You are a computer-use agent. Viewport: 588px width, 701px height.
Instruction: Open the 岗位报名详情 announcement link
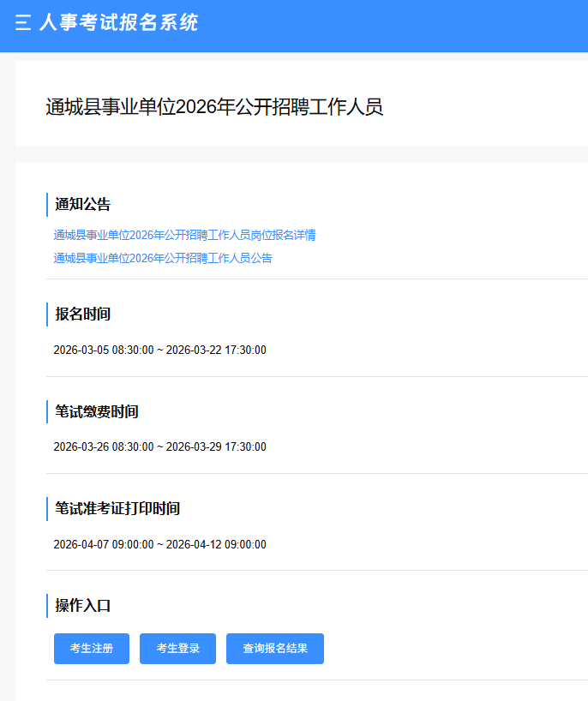pyautogui.click(x=184, y=235)
